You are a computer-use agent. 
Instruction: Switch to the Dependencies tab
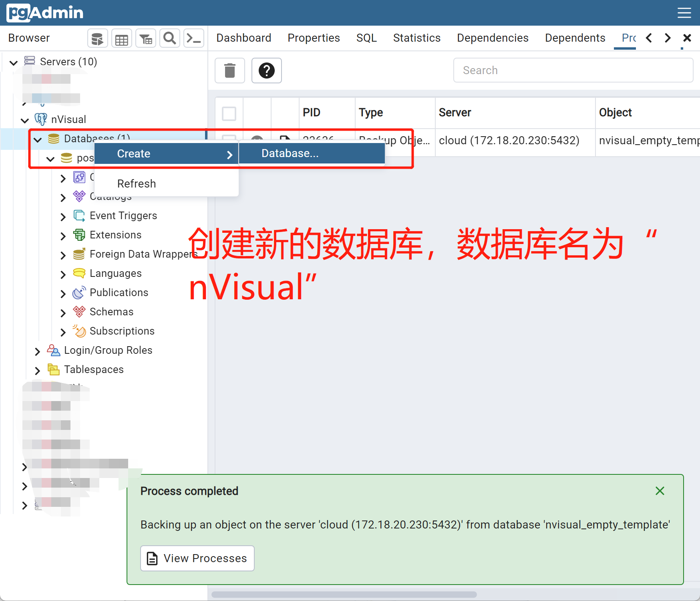pos(493,38)
